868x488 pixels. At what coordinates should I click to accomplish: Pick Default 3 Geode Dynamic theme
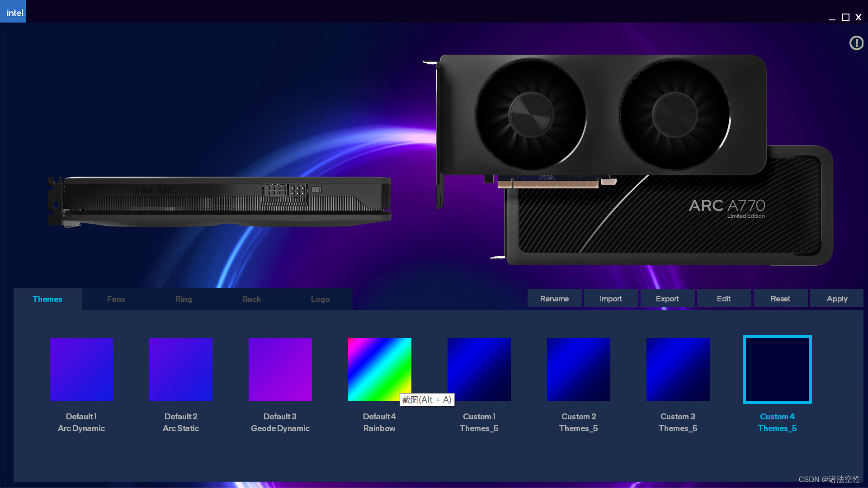pos(280,369)
